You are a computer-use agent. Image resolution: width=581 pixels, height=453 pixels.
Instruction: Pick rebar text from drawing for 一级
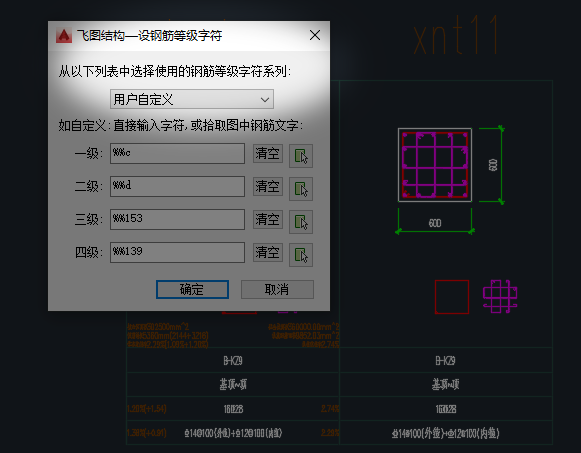(x=301, y=156)
